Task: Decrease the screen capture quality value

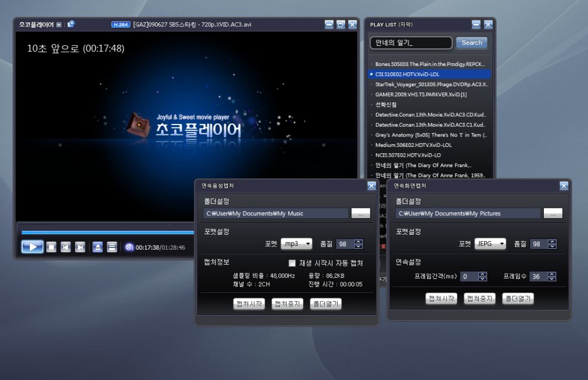Action: 552,246
